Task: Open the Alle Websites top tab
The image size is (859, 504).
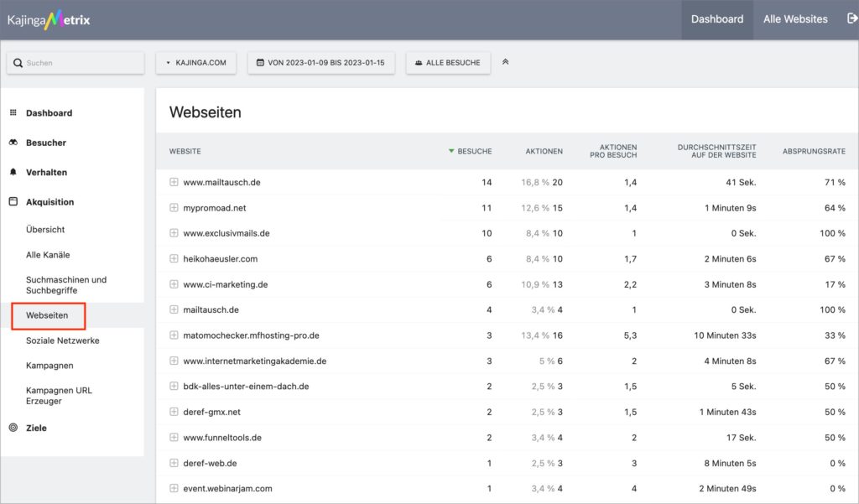Action: point(795,19)
